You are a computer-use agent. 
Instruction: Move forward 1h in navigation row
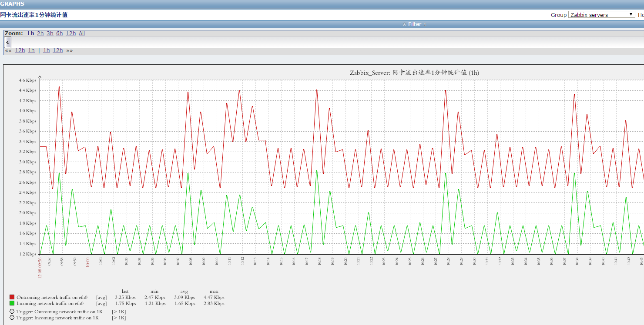click(47, 50)
